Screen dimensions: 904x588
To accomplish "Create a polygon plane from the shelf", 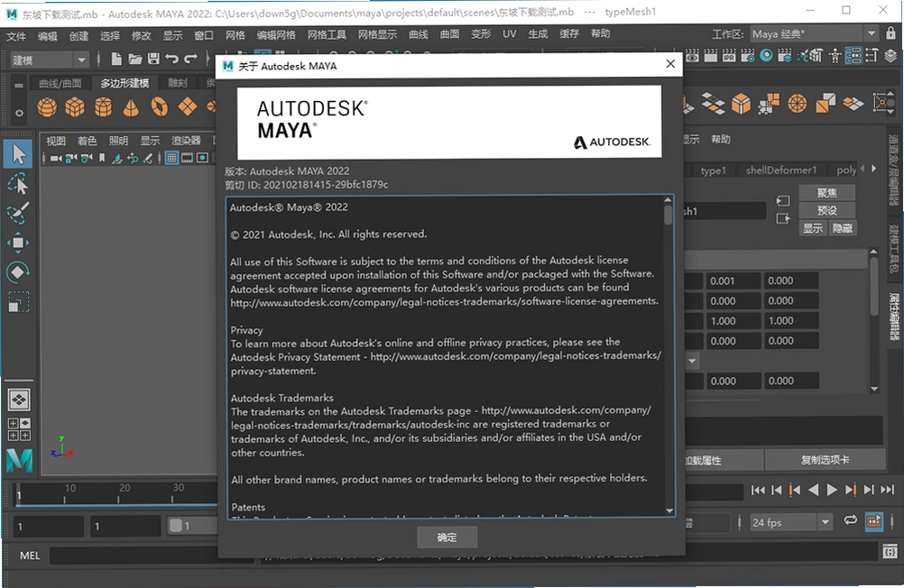I will [x=188, y=107].
